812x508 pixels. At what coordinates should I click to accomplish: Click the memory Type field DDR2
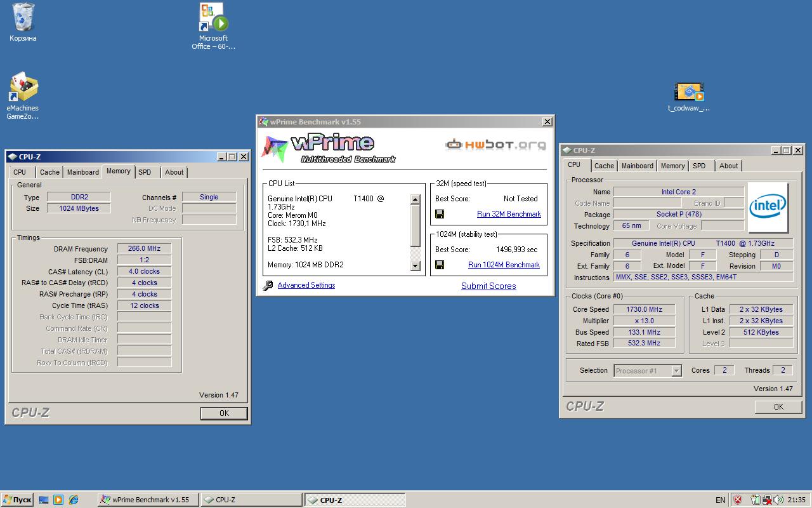pyautogui.click(x=79, y=197)
